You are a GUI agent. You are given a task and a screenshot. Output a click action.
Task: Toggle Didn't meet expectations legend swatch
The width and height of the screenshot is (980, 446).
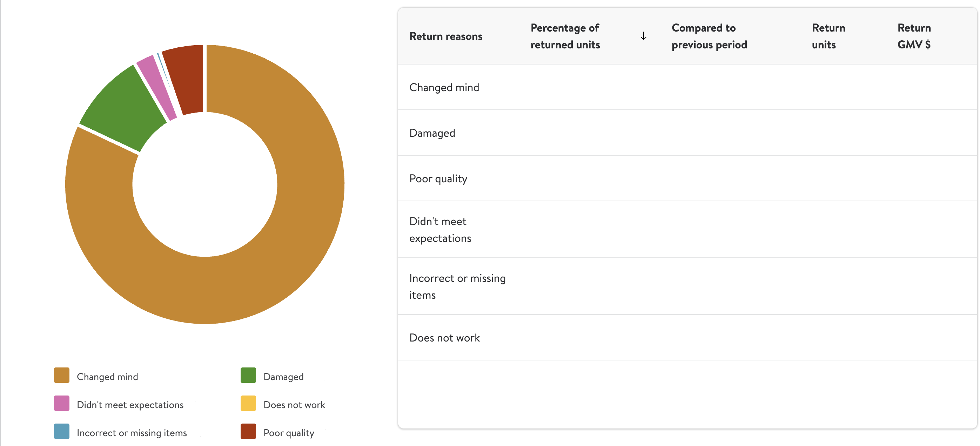(x=62, y=404)
